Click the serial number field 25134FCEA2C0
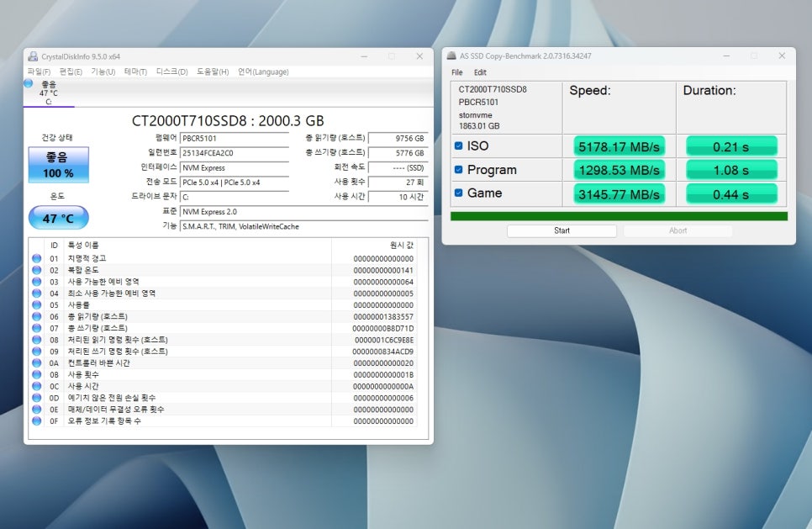 click(234, 153)
